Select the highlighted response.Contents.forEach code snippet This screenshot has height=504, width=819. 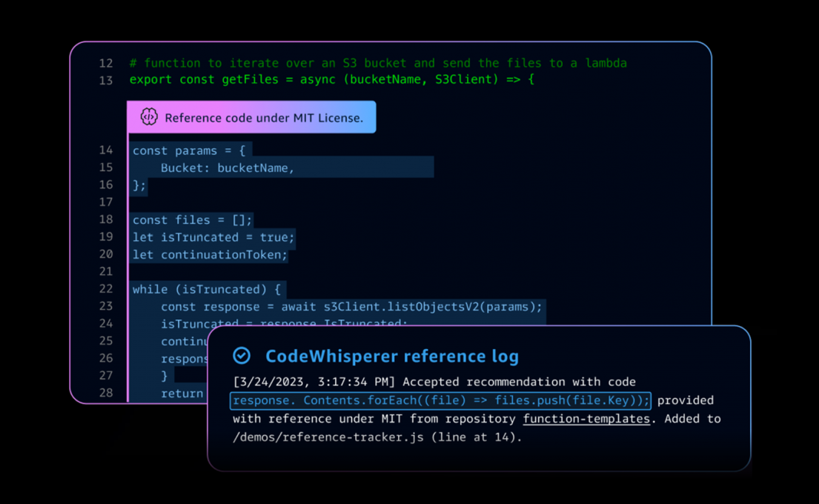click(x=440, y=401)
